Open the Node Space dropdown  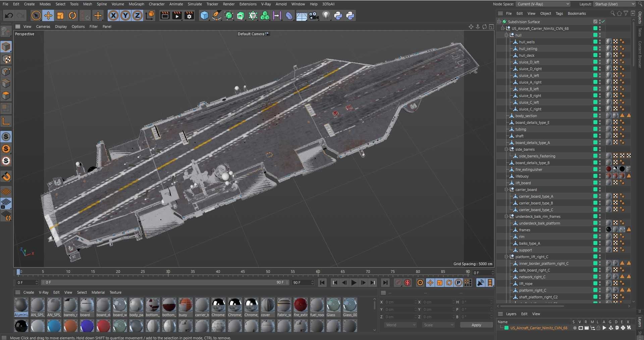pyautogui.click(x=543, y=4)
